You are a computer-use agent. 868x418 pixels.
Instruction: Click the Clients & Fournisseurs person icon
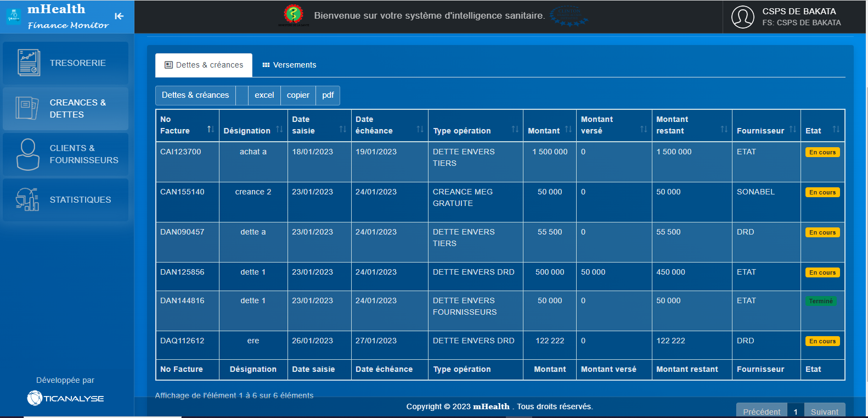(27, 154)
